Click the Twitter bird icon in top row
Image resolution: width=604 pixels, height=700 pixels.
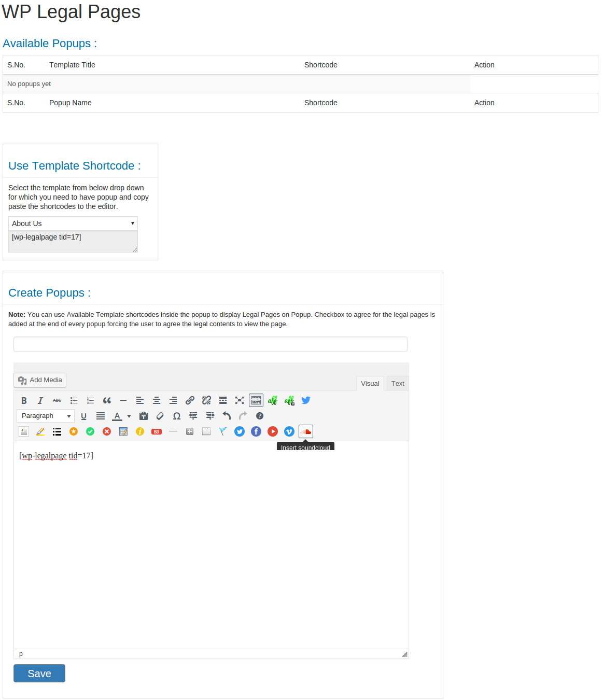[x=306, y=400]
